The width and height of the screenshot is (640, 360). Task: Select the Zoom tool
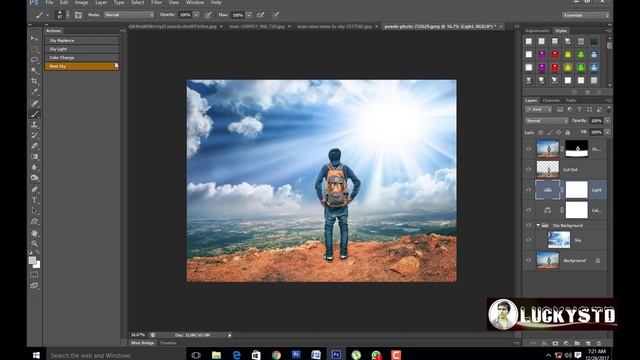(34, 244)
